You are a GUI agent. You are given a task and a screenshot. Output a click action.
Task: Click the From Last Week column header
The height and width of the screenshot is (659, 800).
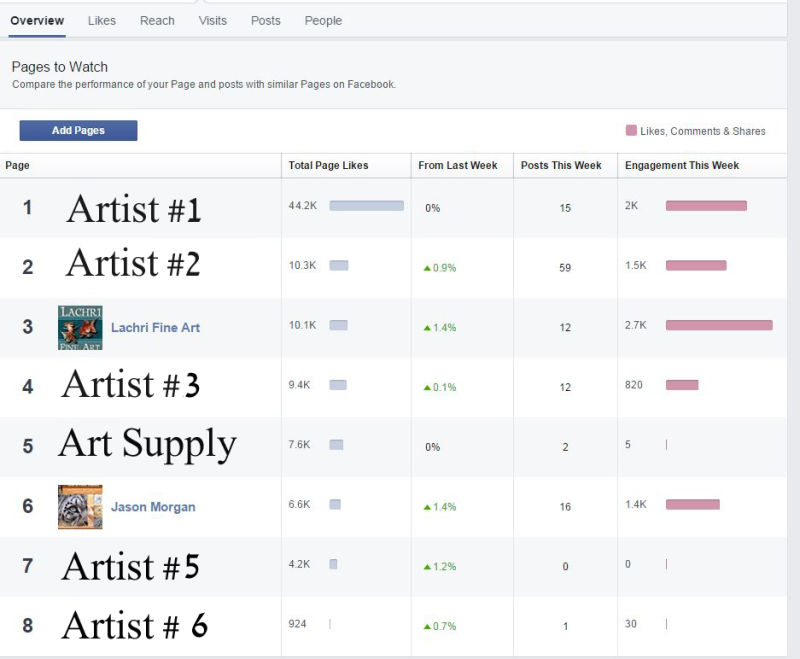458,165
